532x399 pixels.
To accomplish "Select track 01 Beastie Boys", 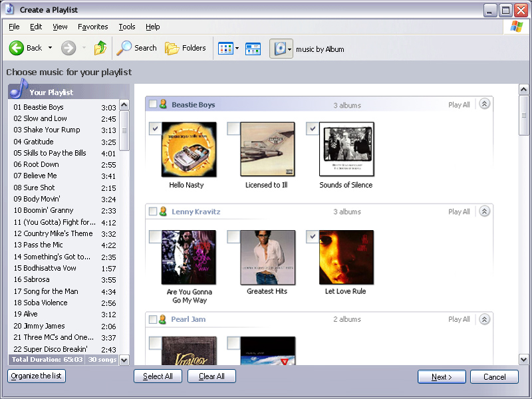I will pos(65,107).
